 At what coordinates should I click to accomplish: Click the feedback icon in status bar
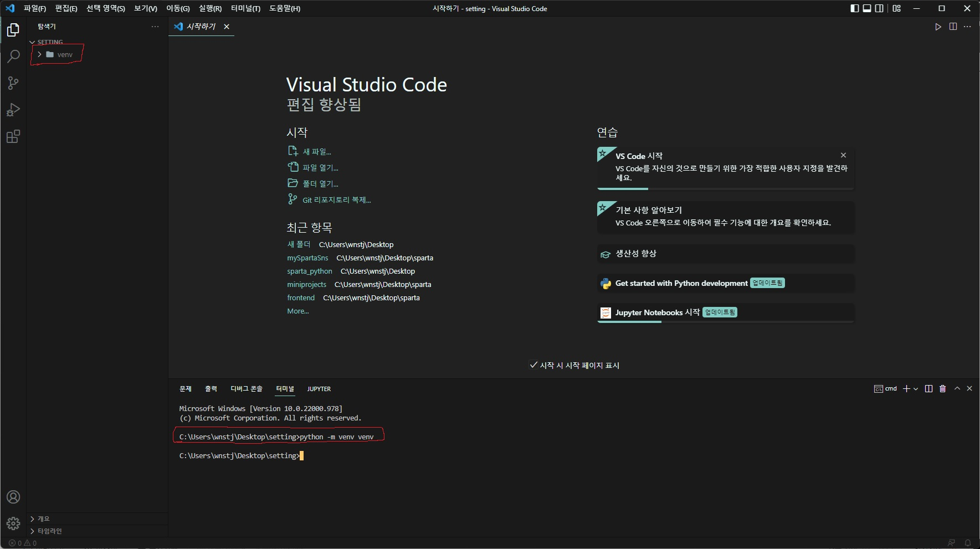[x=951, y=543]
